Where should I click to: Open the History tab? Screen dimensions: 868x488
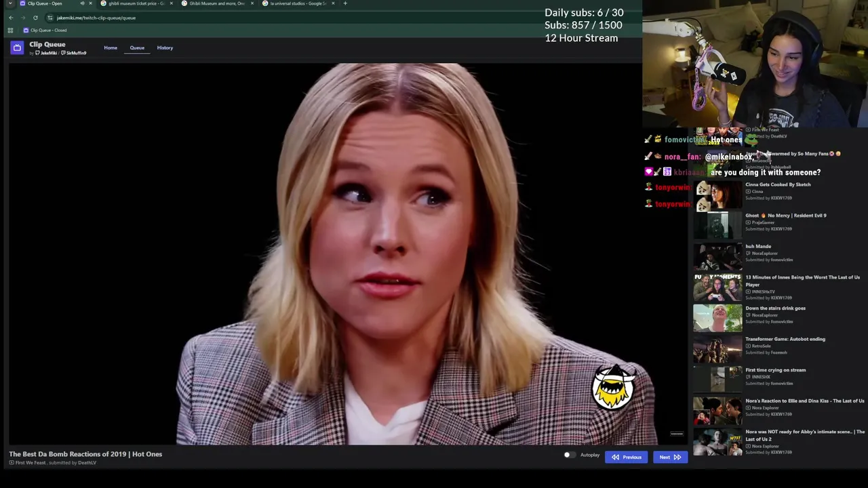click(165, 47)
